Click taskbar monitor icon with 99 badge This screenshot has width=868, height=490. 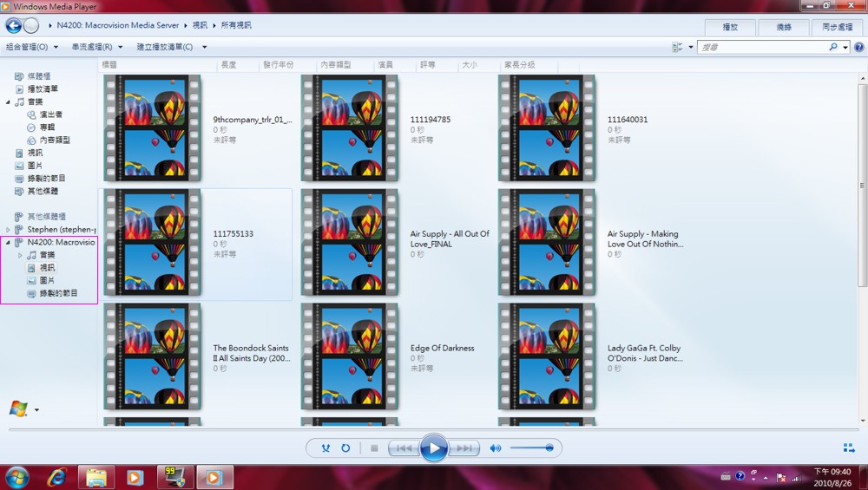(x=175, y=477)
